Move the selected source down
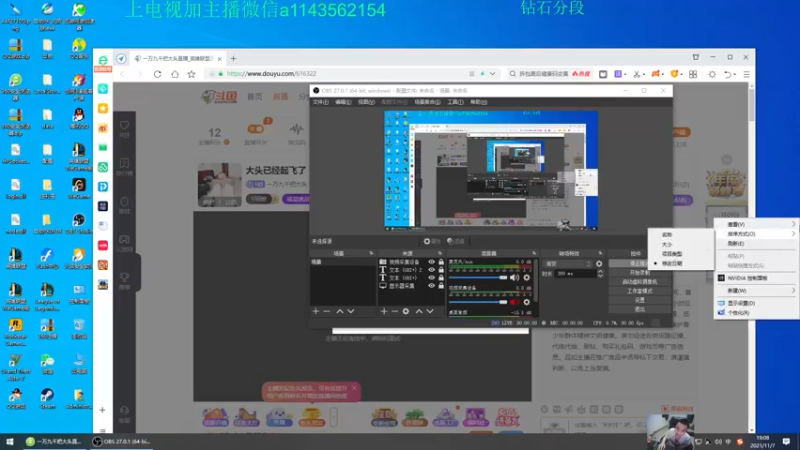Screen dimensions: 800x450 click(430, 311)
